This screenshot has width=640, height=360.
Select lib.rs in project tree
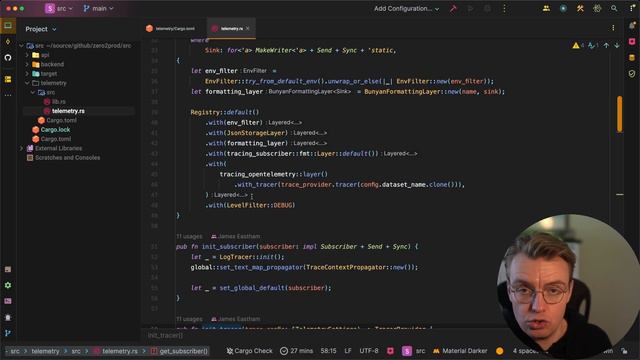pyautogui.click(x=59, y=101)
